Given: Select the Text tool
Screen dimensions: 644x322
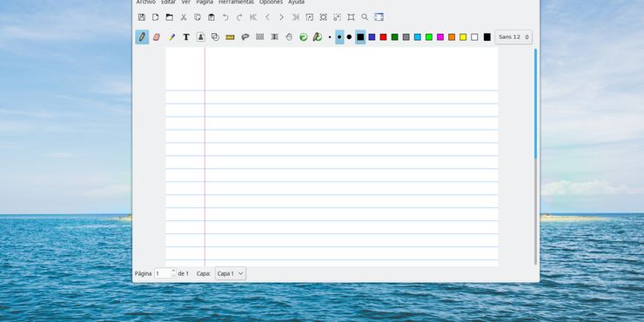Looking at the screenshot, I should point(186,37).
